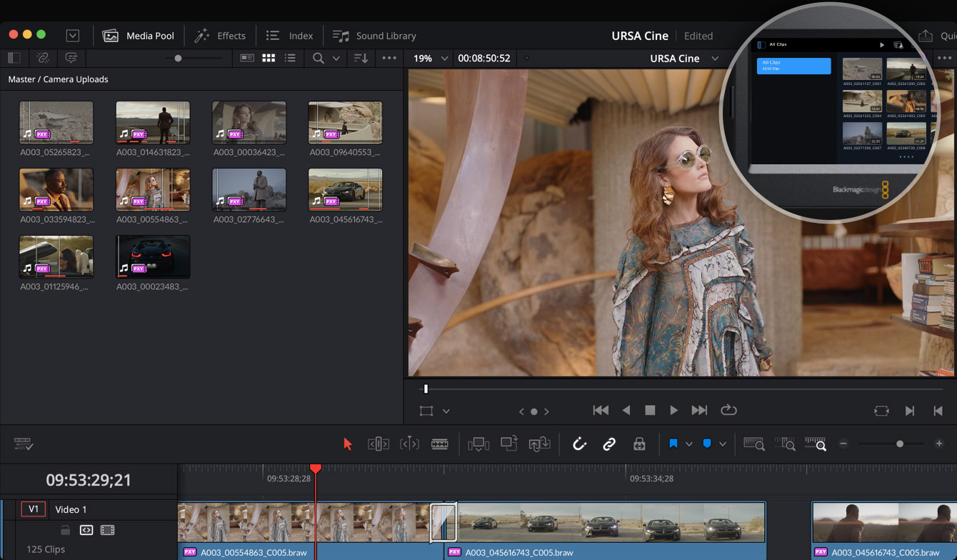Toggle Linked Selection in the timeline toolbar
The image size is (957, 560).
609,443
